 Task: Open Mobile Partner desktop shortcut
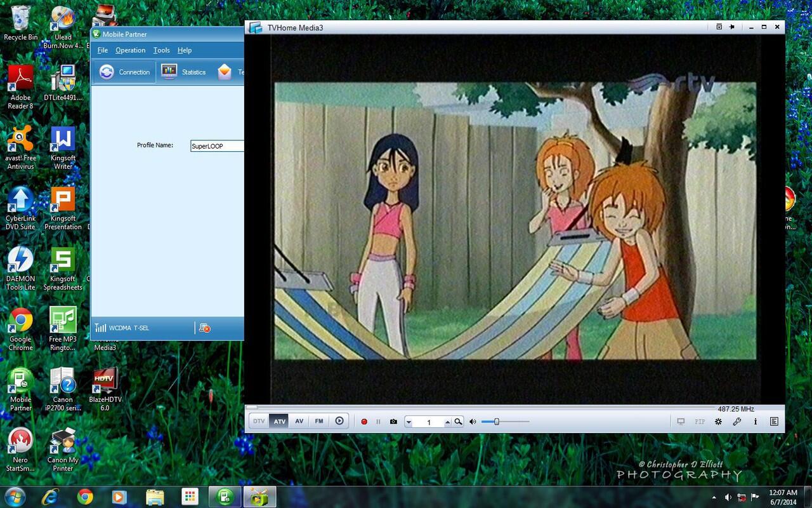20,389
